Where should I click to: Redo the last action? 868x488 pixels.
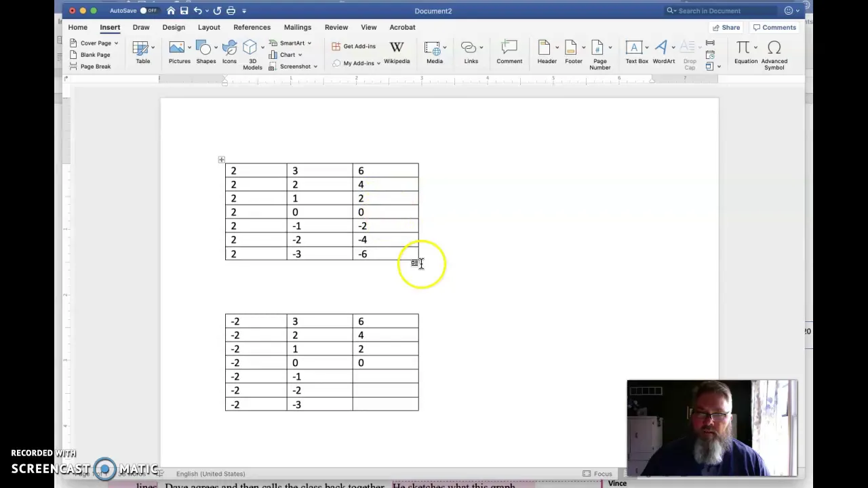click(x=217, y=11)
